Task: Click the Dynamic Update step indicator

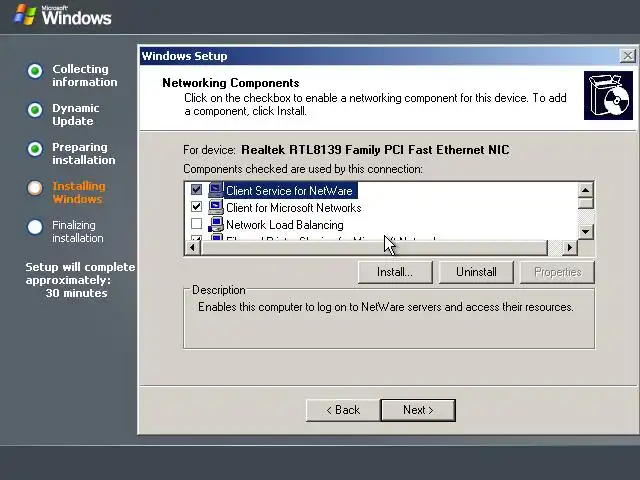Action: tap(35, 110)
